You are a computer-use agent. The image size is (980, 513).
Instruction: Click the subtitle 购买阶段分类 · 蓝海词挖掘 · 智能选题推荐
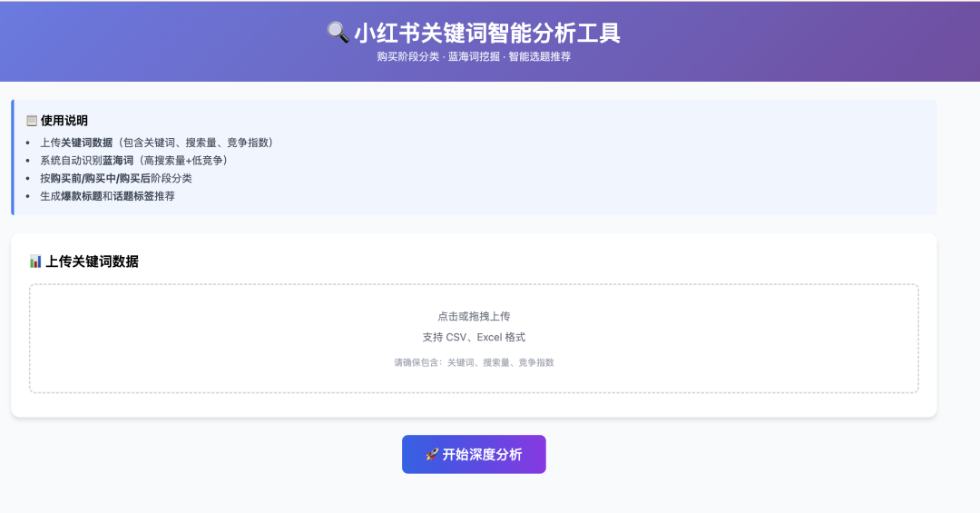[474, 56]
